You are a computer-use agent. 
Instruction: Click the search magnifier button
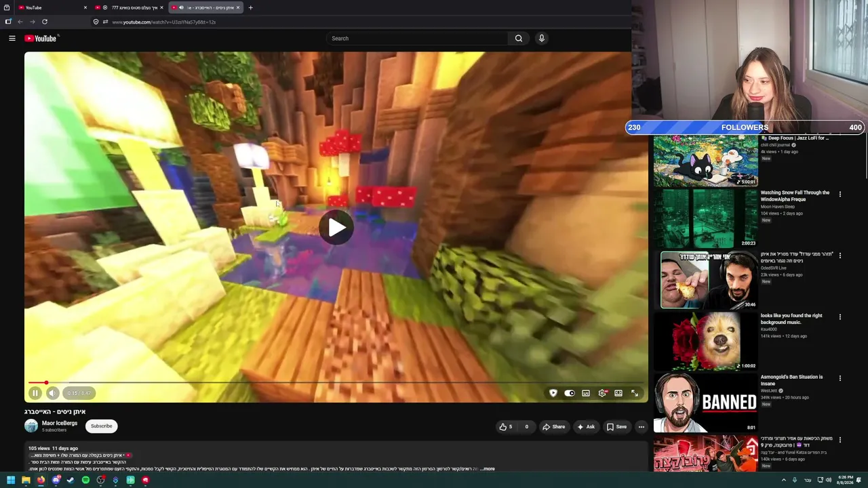[519, 39]
